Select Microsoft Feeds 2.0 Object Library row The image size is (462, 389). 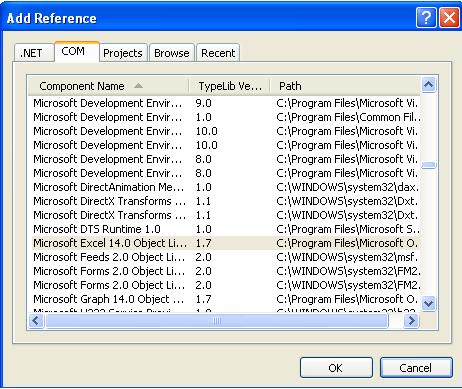[x=226, y=257]
